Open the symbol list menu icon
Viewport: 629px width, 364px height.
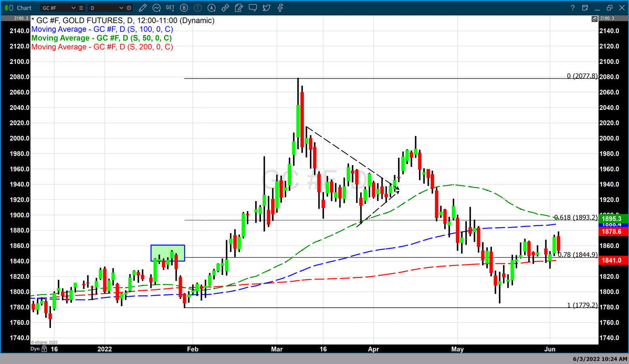click(x=81, y=8)
